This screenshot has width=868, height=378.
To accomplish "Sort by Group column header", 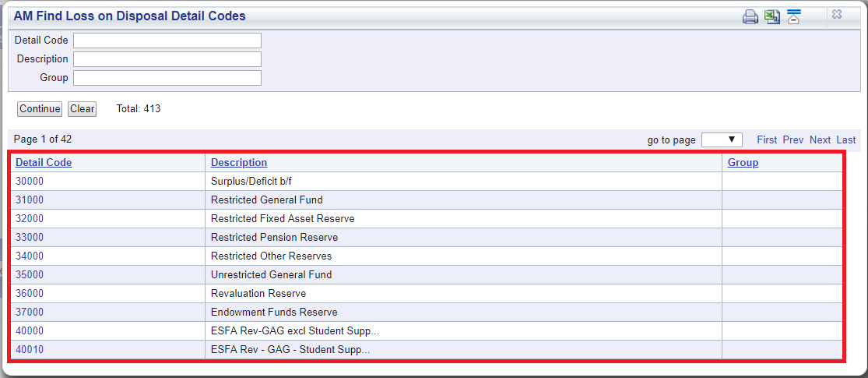I will point(743,162).
